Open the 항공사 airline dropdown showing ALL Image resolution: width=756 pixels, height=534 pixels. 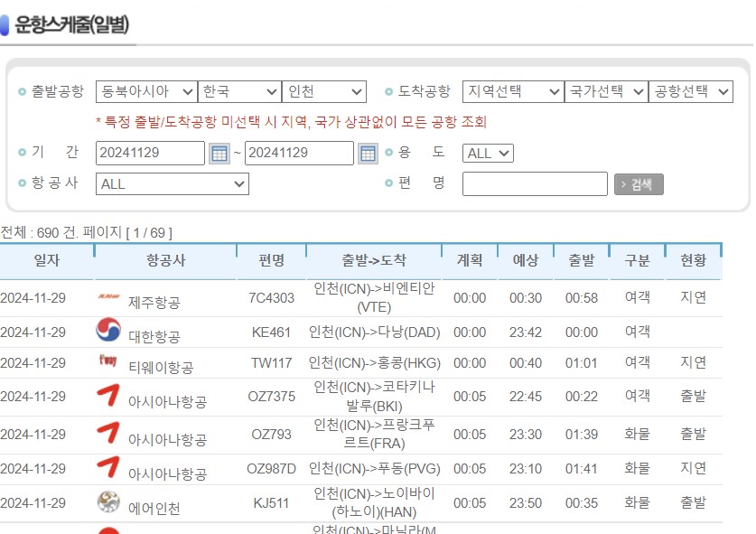click(172, 183)
